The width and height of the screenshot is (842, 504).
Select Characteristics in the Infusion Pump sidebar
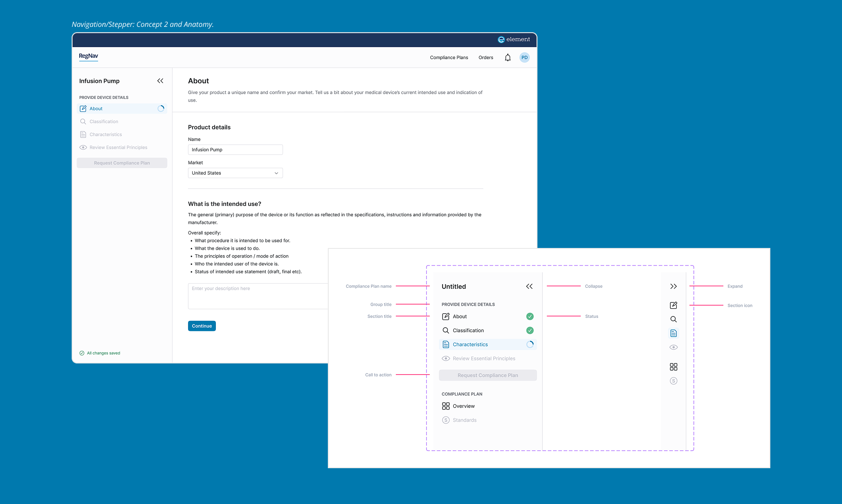122,135
